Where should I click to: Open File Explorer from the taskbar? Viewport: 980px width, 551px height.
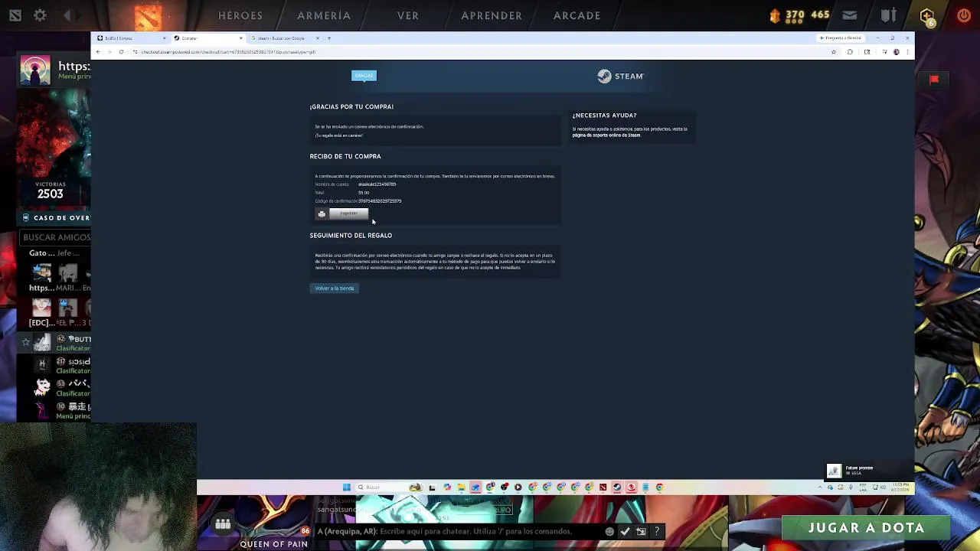(x=461, y=487)
